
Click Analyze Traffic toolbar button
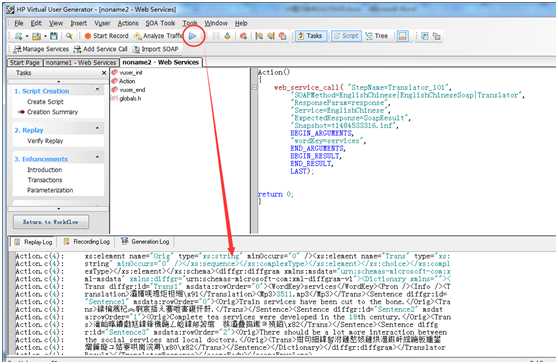158,36
